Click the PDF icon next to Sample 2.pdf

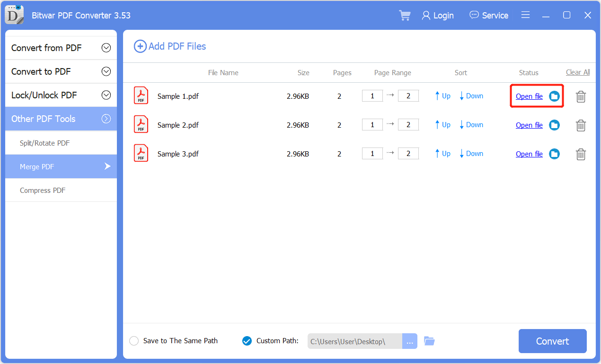point(141,124)
